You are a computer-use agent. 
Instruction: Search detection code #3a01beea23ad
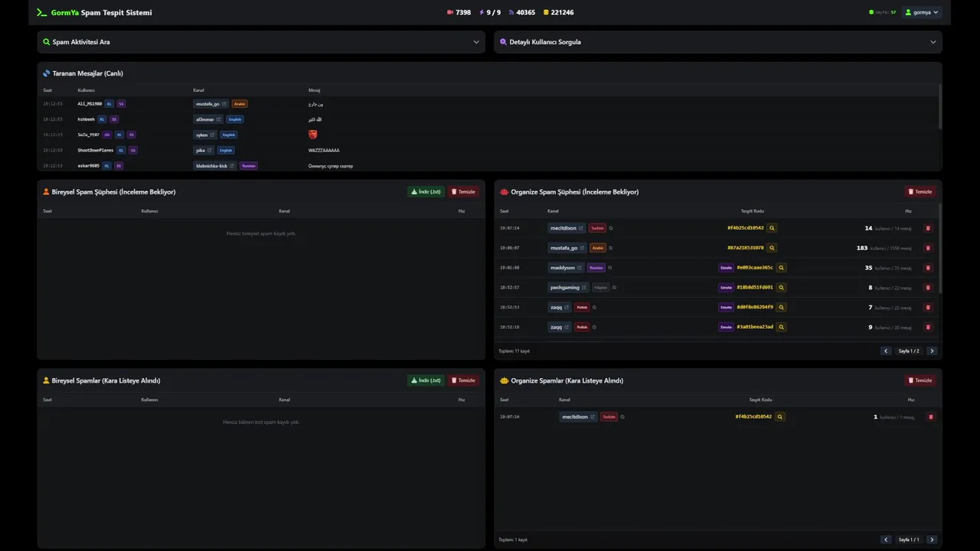click(781, 327)
